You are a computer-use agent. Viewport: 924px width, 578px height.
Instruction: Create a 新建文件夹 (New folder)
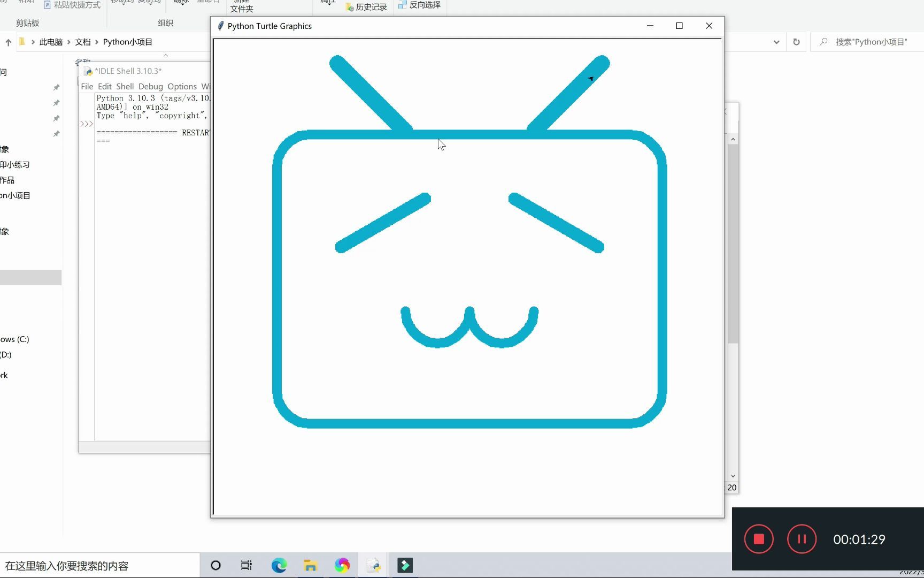point(241,6)
